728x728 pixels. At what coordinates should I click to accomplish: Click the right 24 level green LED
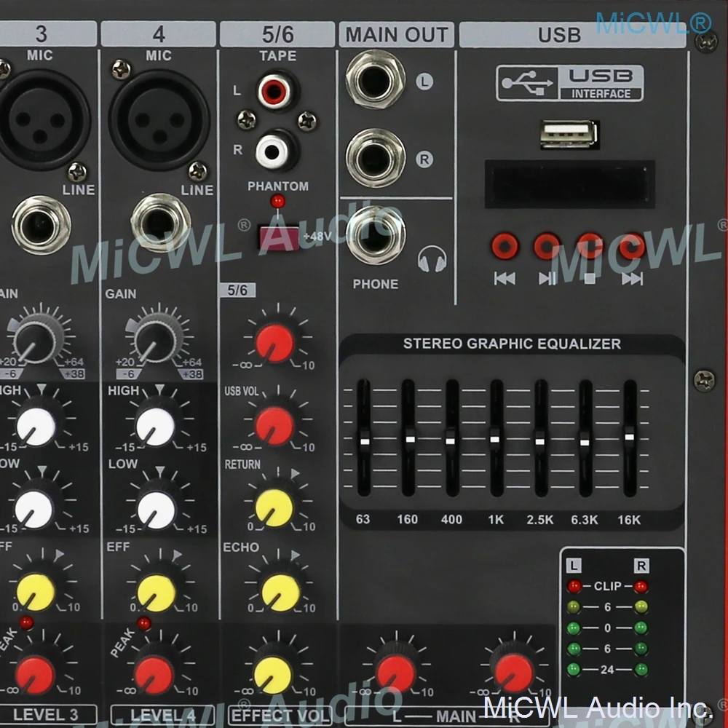point(641,670)
